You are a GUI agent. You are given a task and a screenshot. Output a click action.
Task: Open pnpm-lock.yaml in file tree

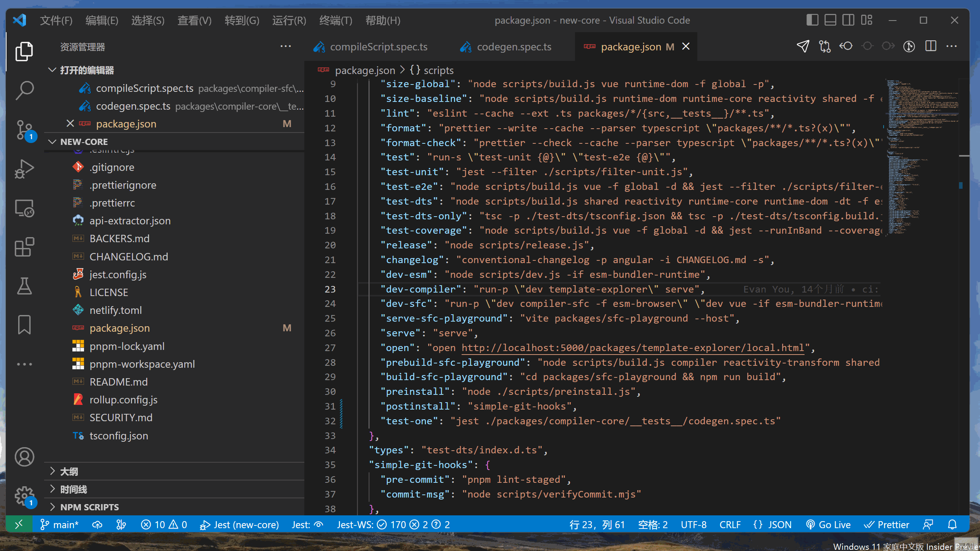pos(127,346)
